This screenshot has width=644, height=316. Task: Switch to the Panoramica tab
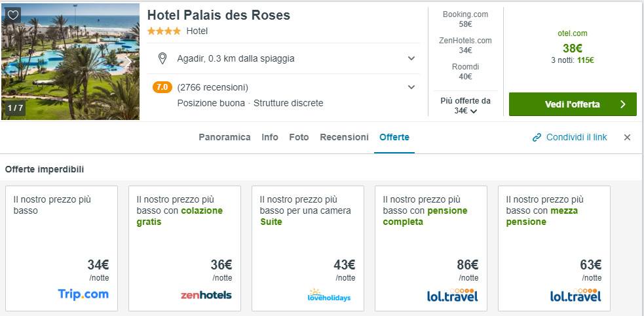click(225, 137)
